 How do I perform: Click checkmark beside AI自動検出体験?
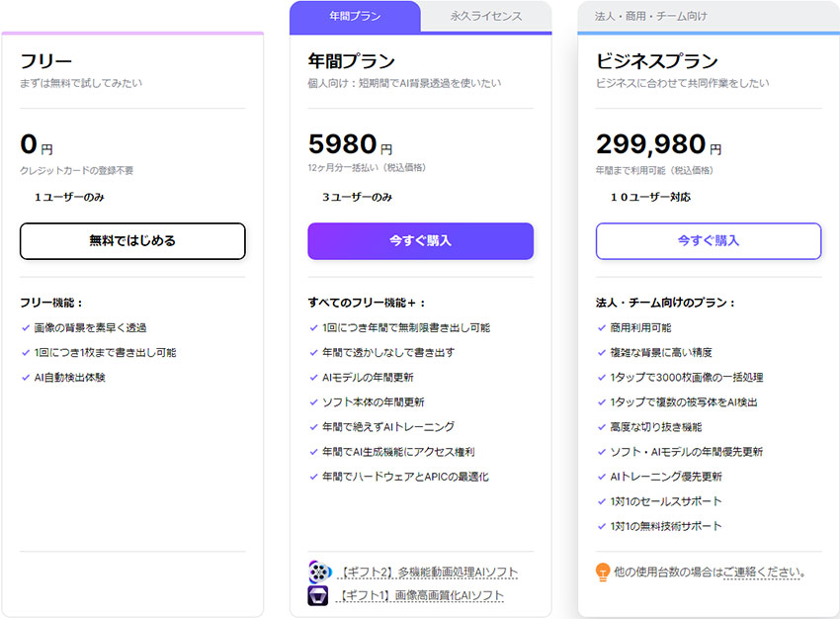click(x=25, y=377)
